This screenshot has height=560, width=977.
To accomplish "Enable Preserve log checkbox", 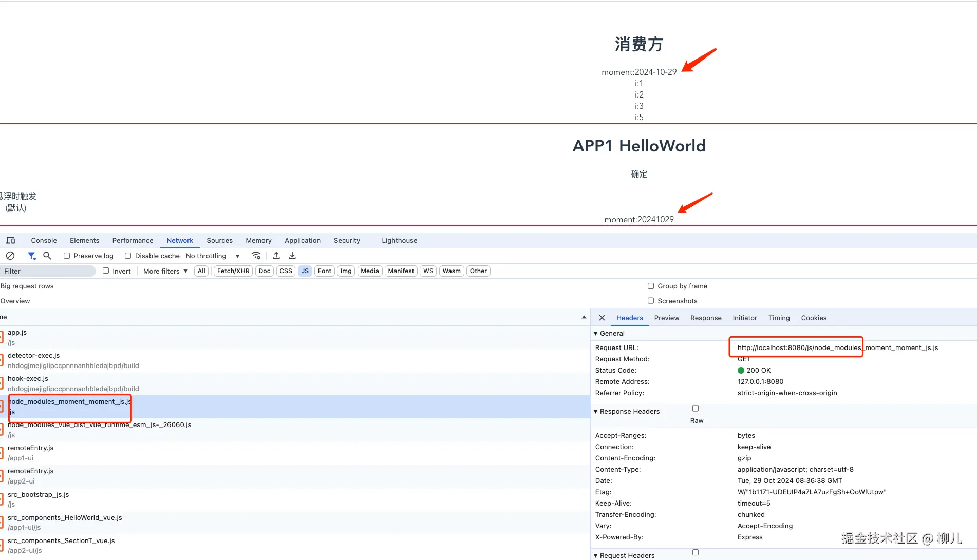I will tap(67, 256).
